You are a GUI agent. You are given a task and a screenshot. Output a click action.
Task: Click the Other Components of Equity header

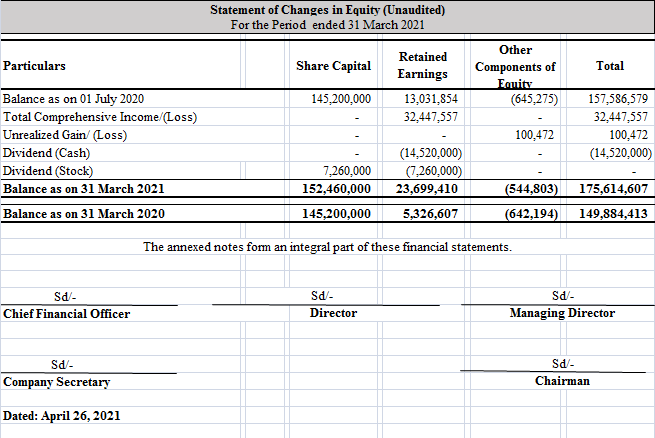point(518,66)
